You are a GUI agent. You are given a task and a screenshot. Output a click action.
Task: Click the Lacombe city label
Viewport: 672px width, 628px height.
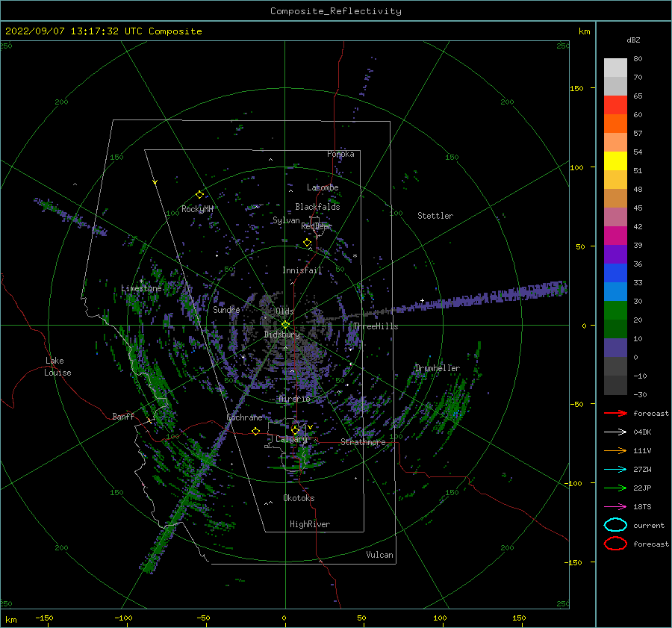pyautogui.click(x=323, y=187)
